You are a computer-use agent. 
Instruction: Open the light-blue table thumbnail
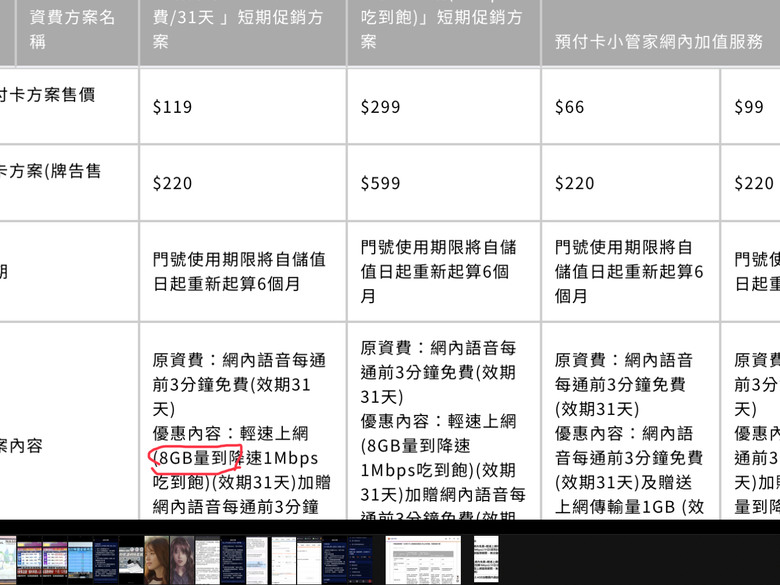pyautogui.click(x=80, y=560)
